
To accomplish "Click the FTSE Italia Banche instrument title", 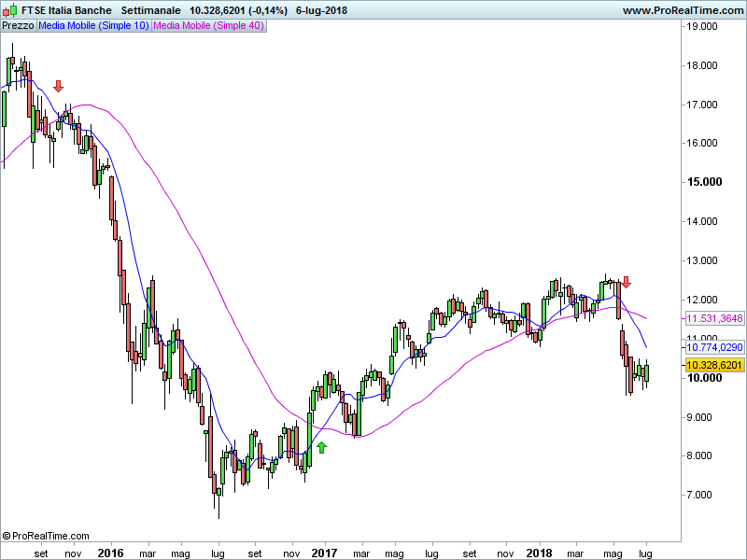I will (66, 10).
